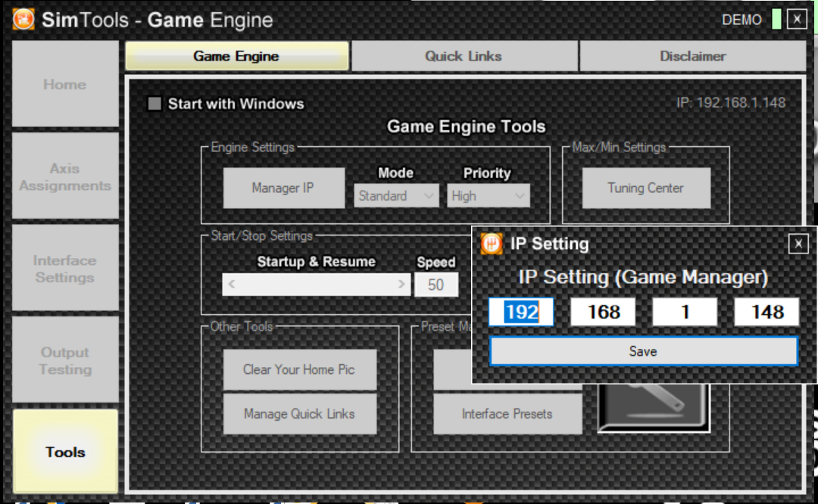Image resolution: width=818 pixels, height=504 pixels.
Task: Click the DEMO label in title bar
Action: click(x=742, y=20)
